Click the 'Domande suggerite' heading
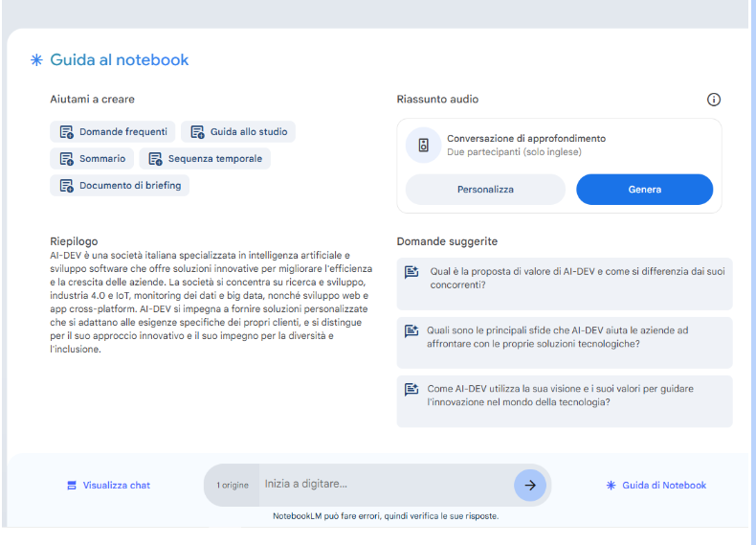This screenshot has width=756, height=545. 447,241
